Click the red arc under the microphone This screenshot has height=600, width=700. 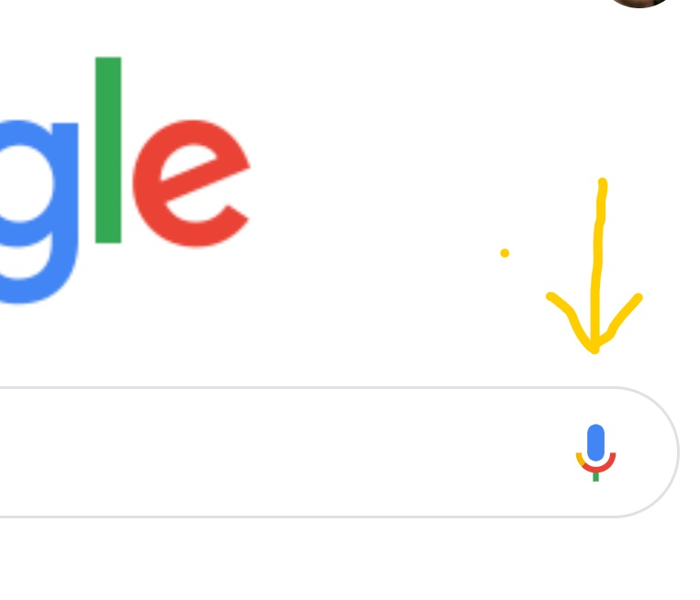(x=600, y=464)
